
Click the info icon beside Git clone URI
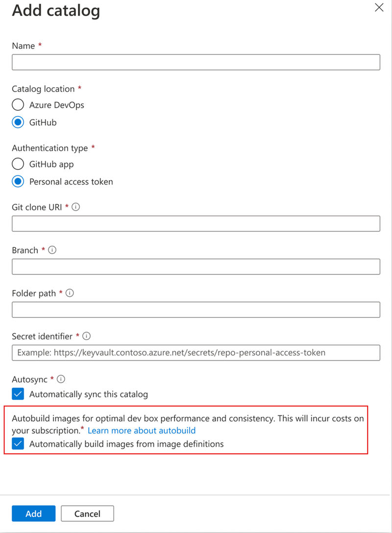point(76,207)
